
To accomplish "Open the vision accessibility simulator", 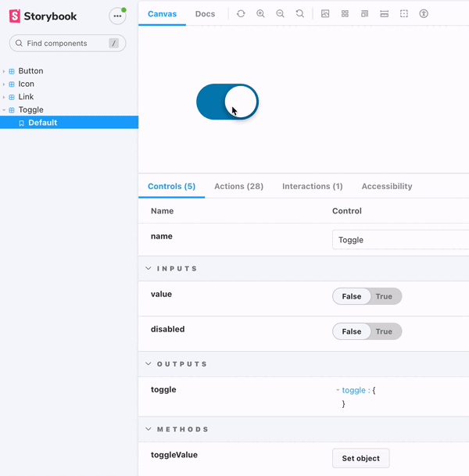I will 424,14.
